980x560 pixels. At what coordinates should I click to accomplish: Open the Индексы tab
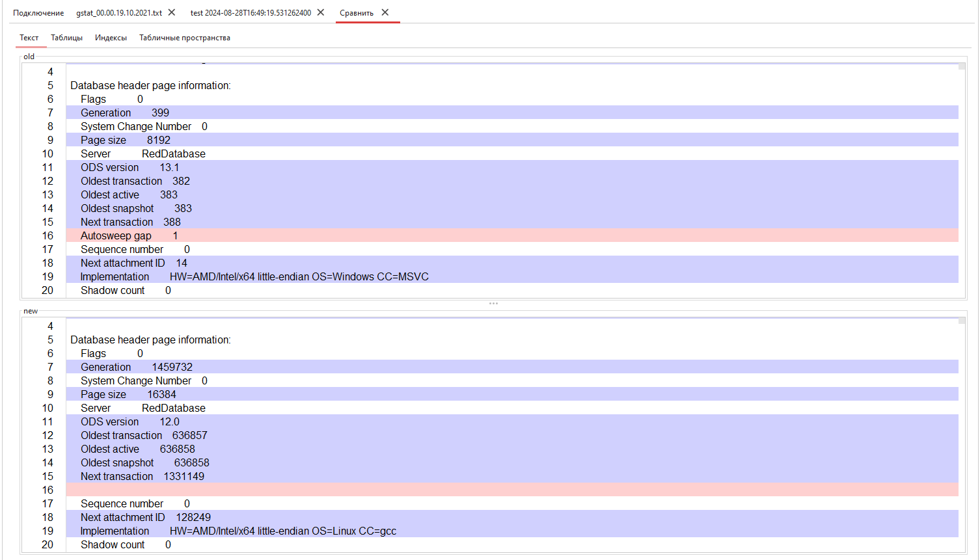click(x=111, y=37)
